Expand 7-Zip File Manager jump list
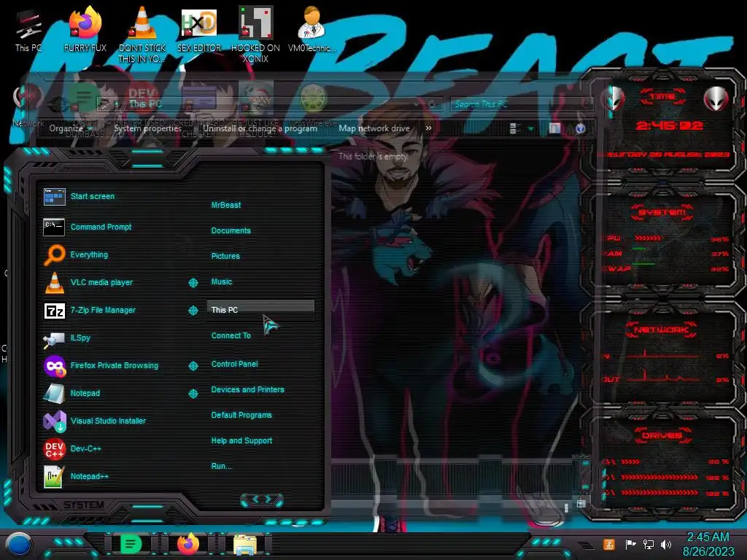Screen dimensions: 747x560 193,311
